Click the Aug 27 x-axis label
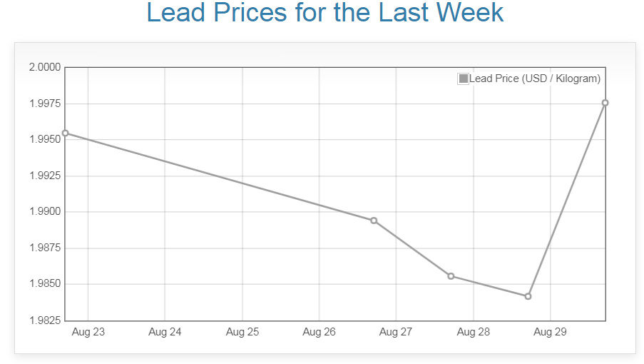Viewport: 644px width, 364px height. coord(396,332)
